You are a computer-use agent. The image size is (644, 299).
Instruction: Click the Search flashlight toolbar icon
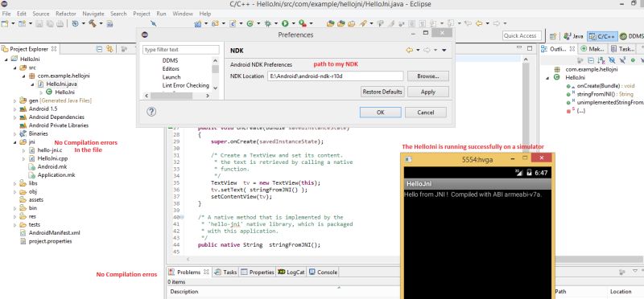[363, 24]
